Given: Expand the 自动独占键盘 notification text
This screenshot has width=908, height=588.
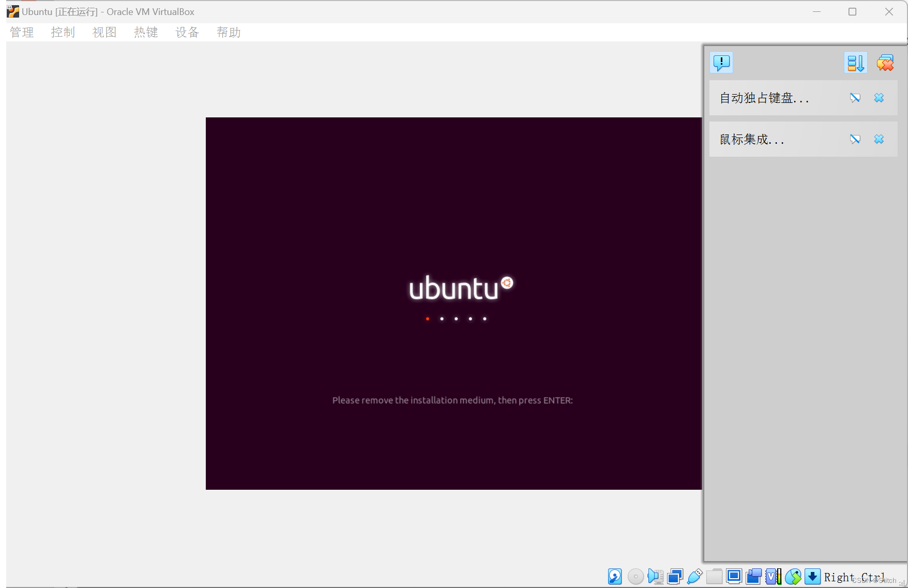Looking at the screenshot, I should tap(764, 98).
